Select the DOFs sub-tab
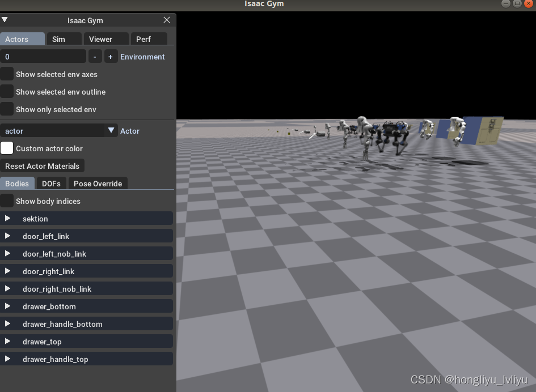Image resolution: width=536 pixels, height=392 pixels. (x=51, y=184)
